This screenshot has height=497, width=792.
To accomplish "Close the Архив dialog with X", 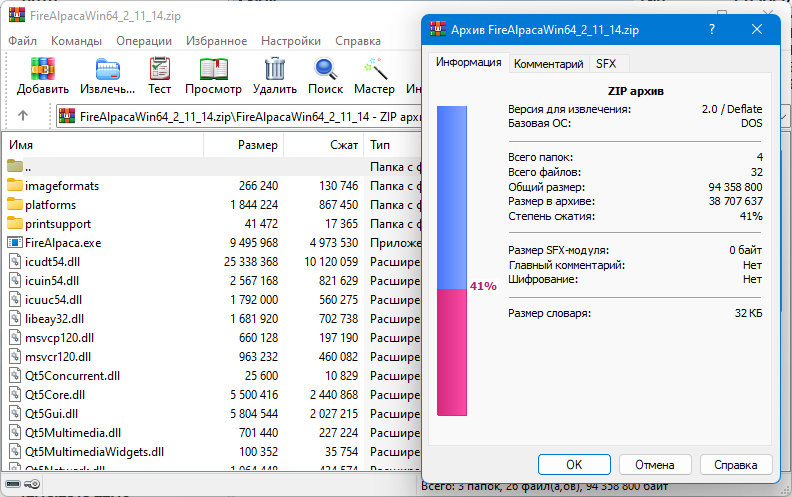I will pos(757,29).
